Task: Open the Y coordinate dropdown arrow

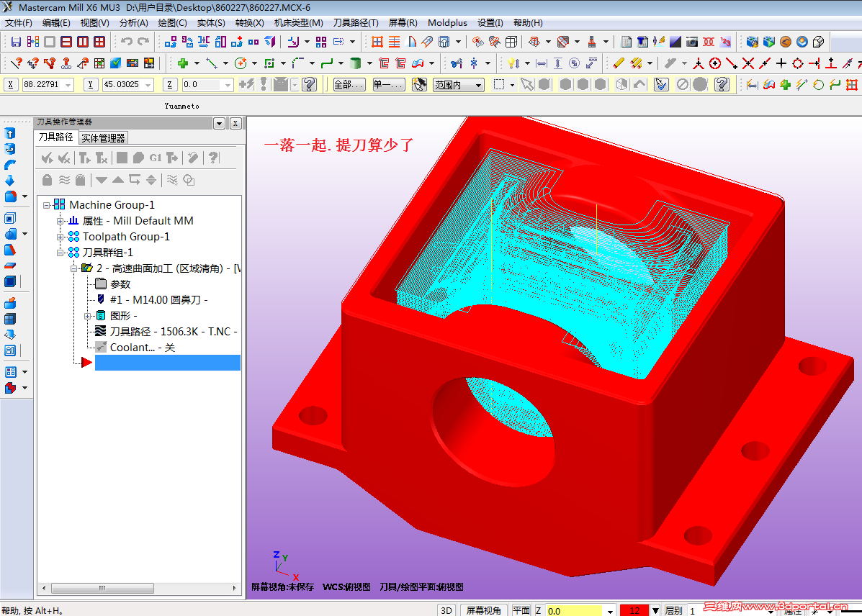Action: pos(148,85)
